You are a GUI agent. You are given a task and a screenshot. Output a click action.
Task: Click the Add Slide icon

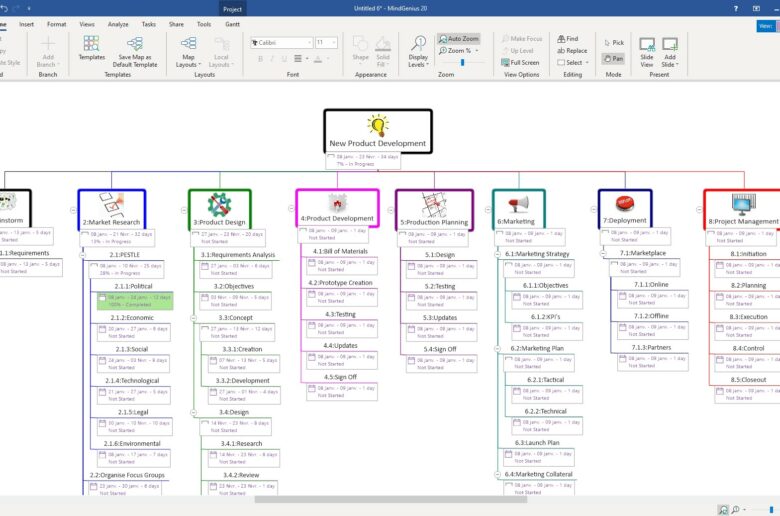670,50
